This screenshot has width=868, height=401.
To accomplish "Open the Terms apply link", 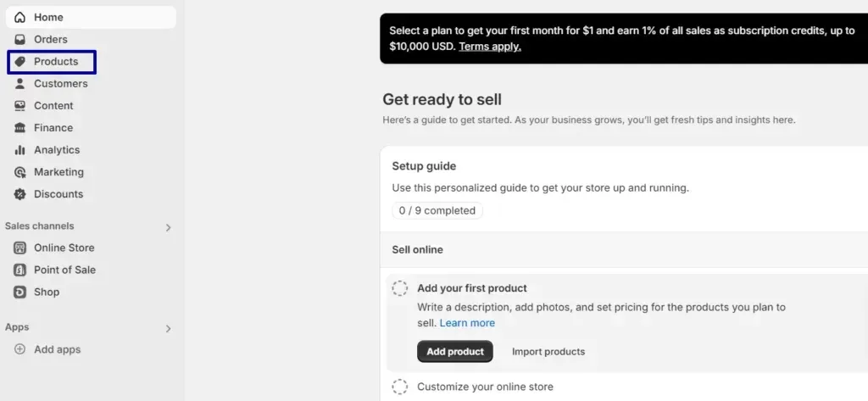I will coord(490,47).
